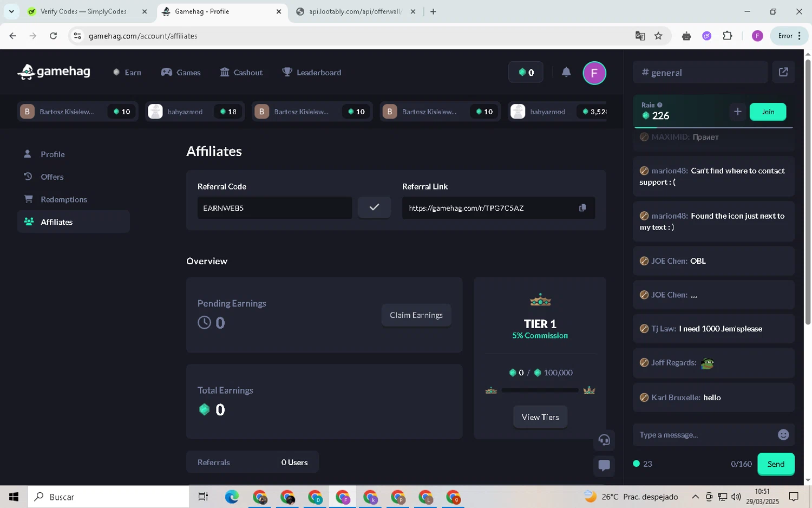
Task: Switch to the api.lootably.com tab
Action: coord(356,11)
